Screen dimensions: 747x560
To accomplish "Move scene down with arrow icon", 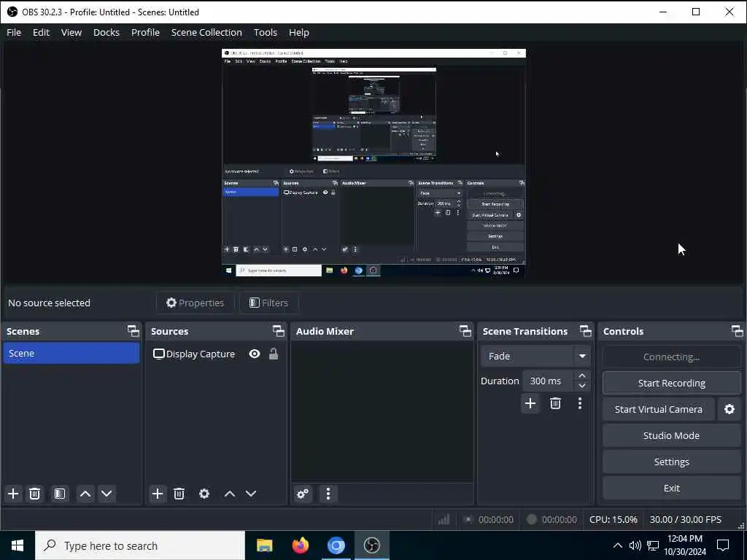I will coord(107,494).
